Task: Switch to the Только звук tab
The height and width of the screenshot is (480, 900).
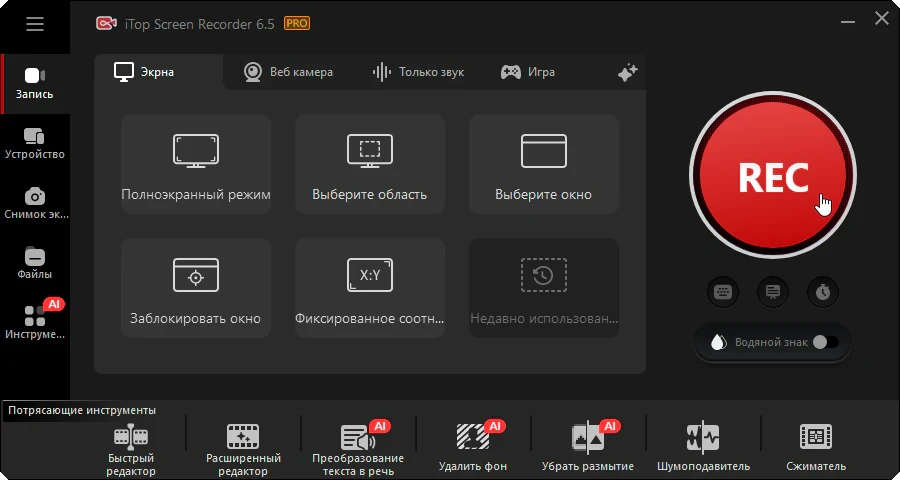Action: [x=418, y=72]
